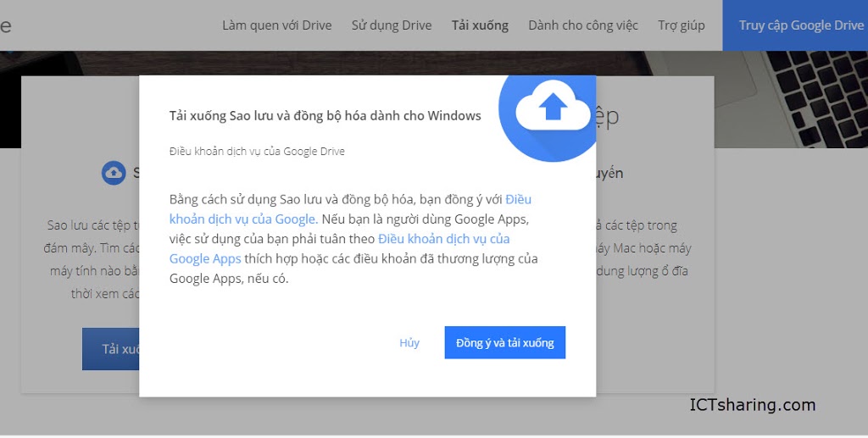The height and width of the screenshot is (438, 868).
Task: Click the subtitle Điều khoản dịch vụ của Google Drive
Action: point(257,151)
